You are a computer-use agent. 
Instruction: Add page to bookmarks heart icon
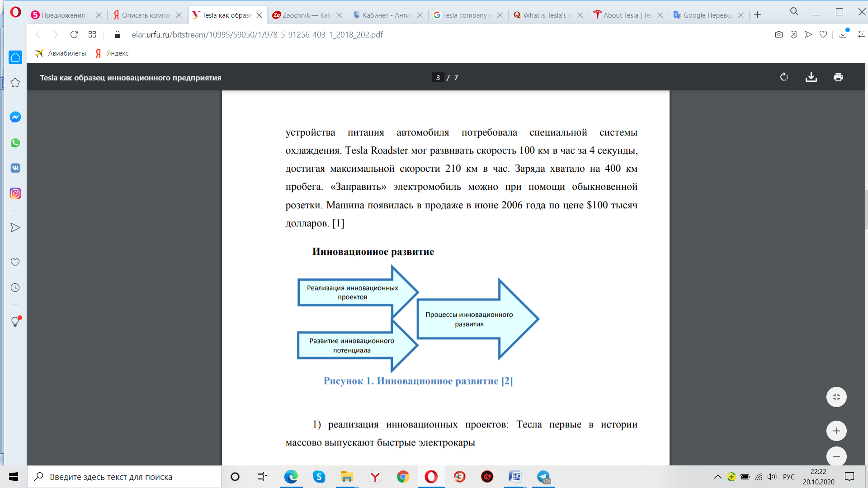point(823,34)
